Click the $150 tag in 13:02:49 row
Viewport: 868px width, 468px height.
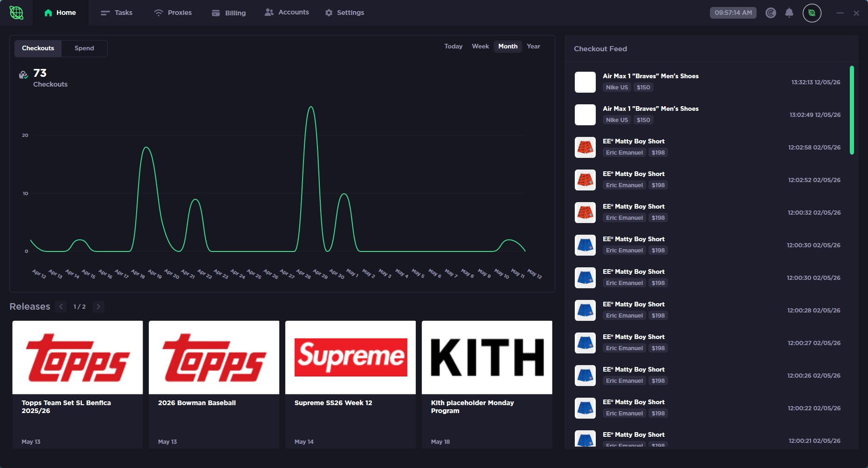643,120
